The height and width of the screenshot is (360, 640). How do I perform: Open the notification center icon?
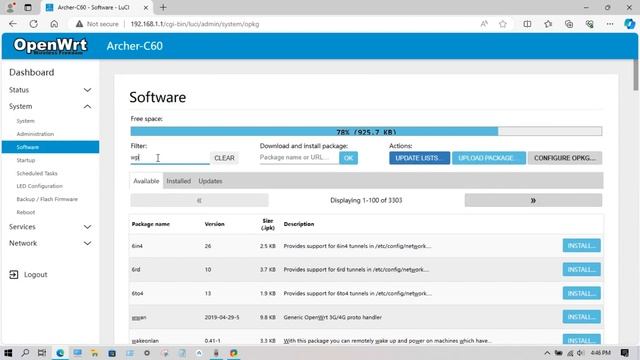(x=624, y=353)
